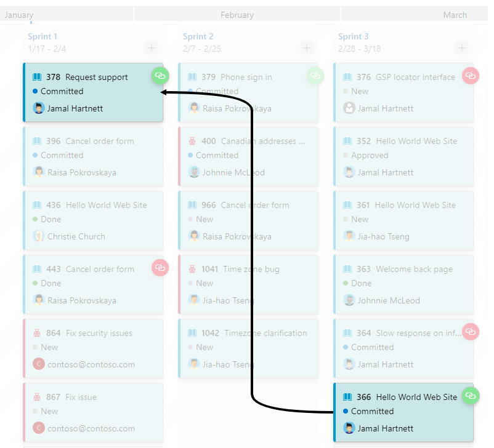Click contoso@contoso.com on card 867
The width and height of the screenshot is (494, 448).
coord(91,428)
